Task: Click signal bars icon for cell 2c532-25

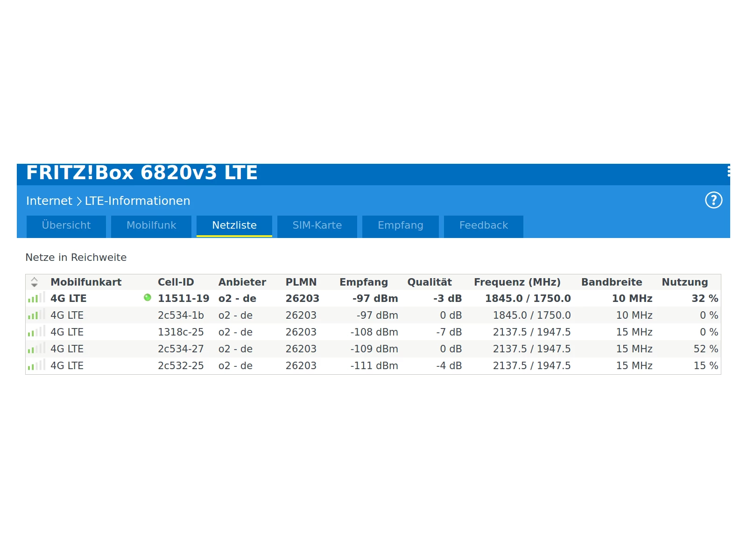Action: coord(36,365)
